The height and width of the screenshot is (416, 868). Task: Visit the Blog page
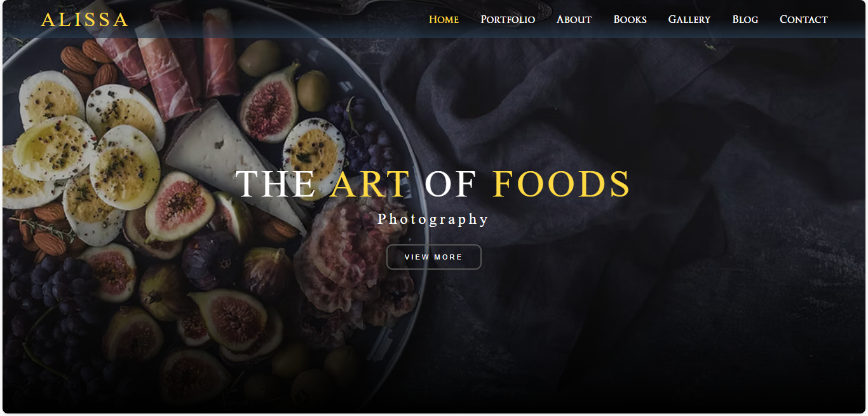pyautogui.click(x=745, y=19)
